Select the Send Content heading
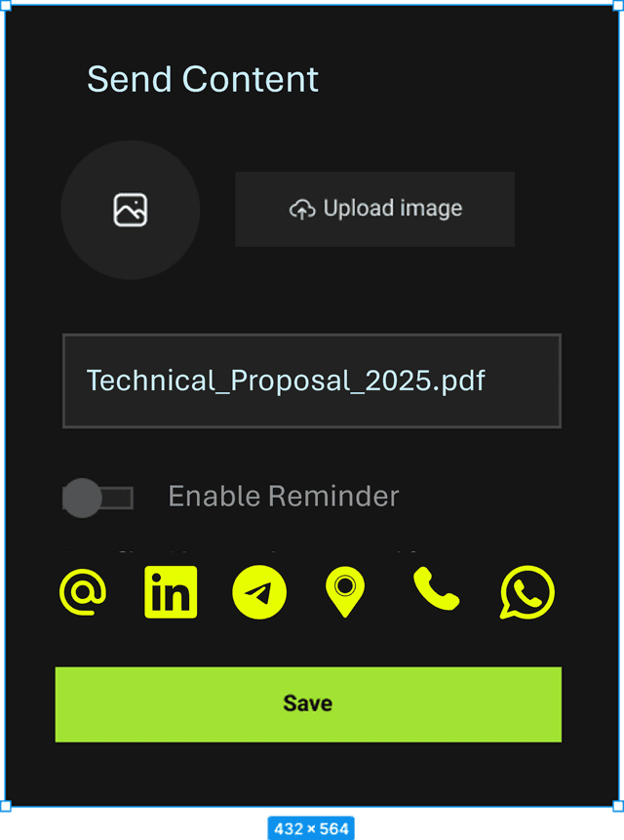 tap(203, 79)
